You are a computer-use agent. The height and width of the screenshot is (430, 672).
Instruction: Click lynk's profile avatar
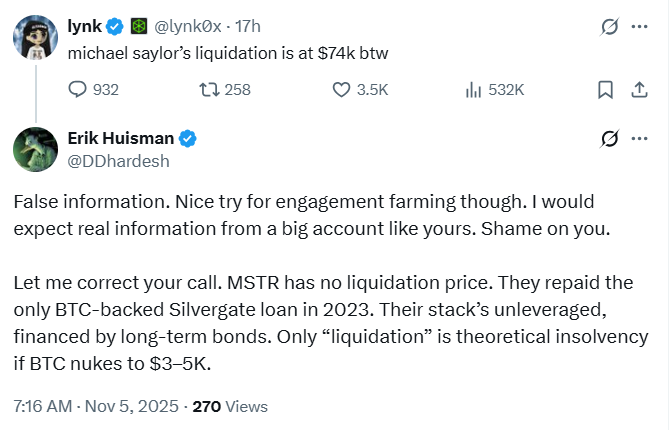[34, 37]
